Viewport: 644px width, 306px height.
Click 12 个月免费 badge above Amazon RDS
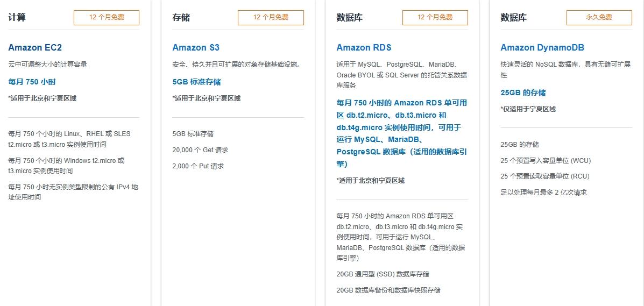pos(435,17)
